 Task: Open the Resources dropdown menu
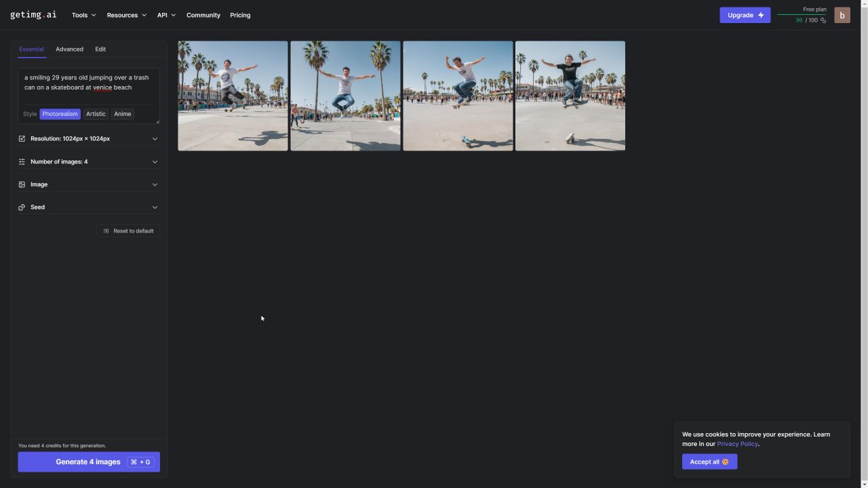coord(126,15)
